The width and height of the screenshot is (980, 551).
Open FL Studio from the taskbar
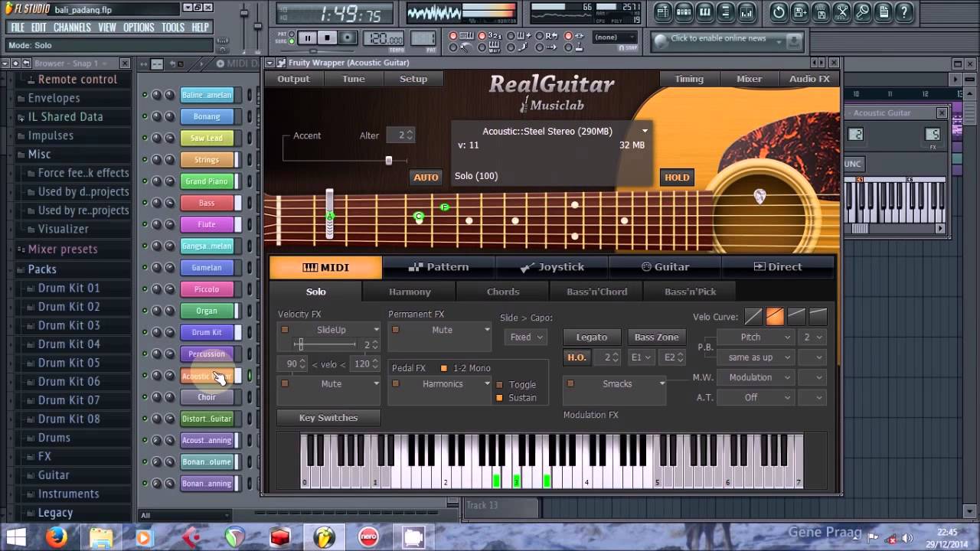324,537
